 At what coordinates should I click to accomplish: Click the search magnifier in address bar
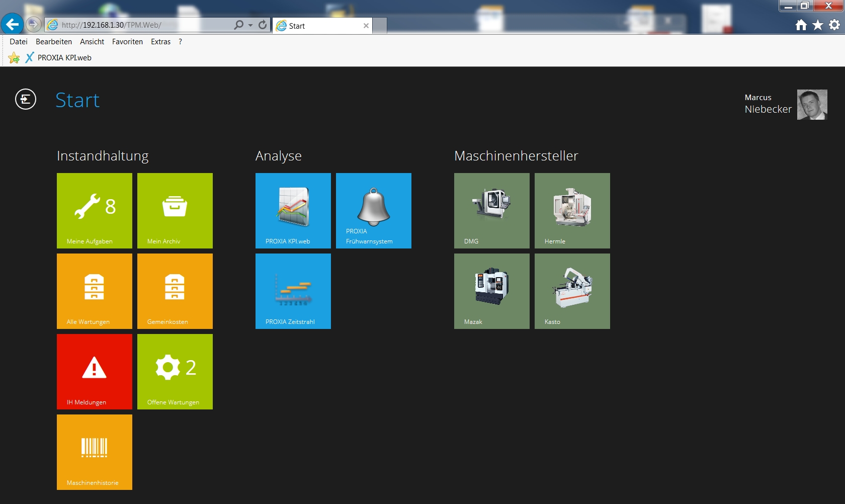point(239,25)
